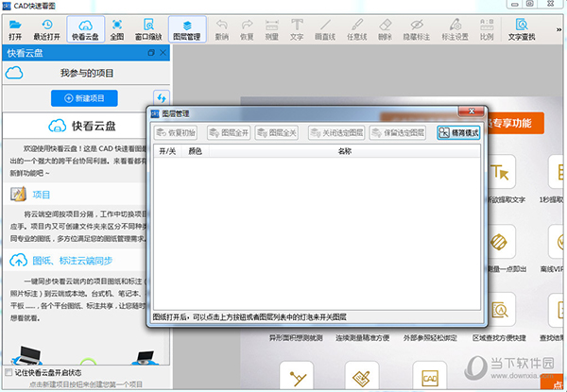
Task: Select the 测量 measure tool
Action: pos(271,29)
